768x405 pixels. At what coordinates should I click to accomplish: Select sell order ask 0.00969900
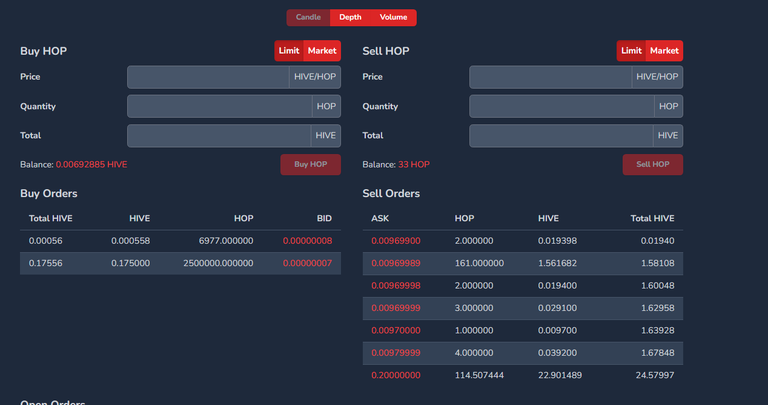(523, 241)
